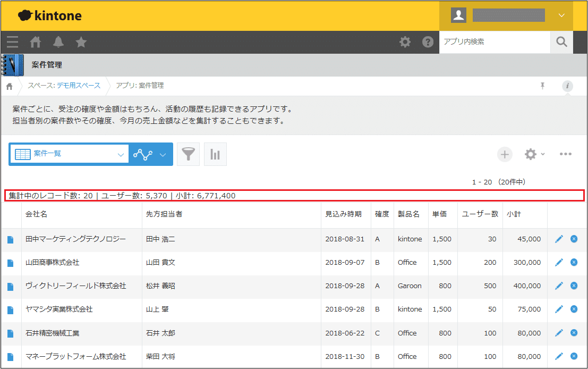
Task: Click the 会社名 column header
Action: coord(36,214)
